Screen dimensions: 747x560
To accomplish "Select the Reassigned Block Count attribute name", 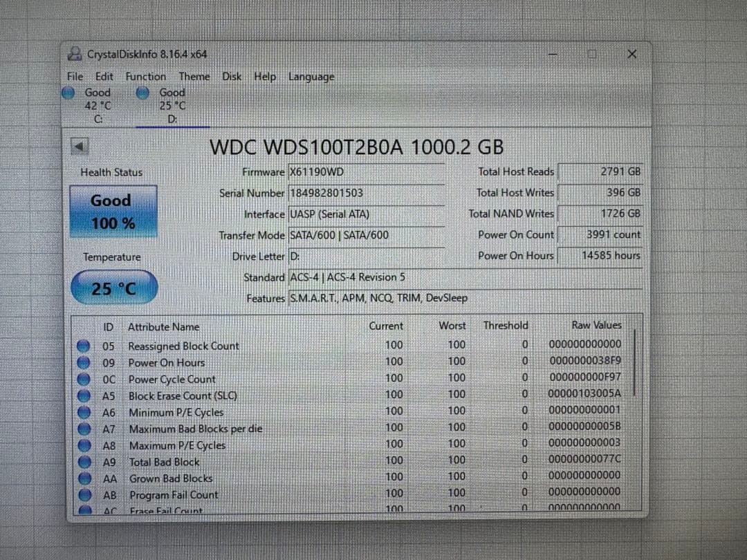I will coord(183,346).
